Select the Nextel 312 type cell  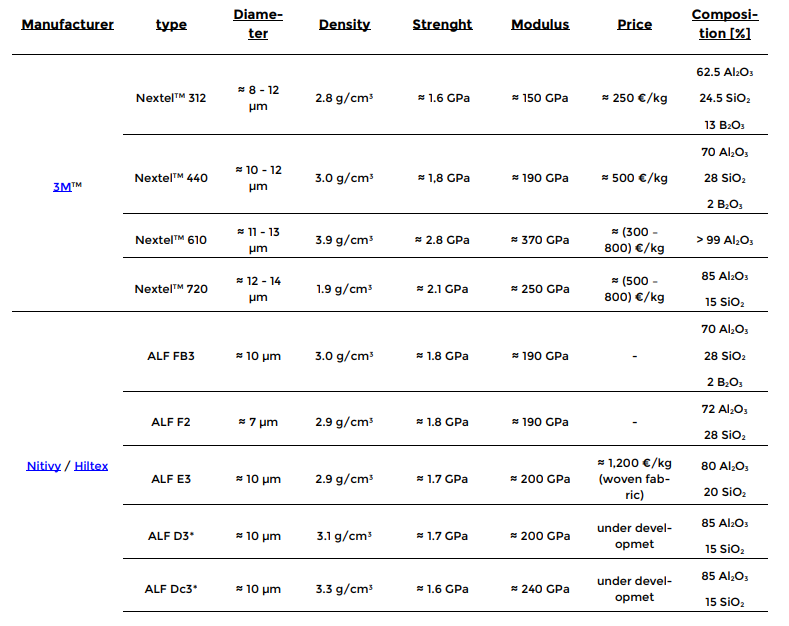point(171,98)
